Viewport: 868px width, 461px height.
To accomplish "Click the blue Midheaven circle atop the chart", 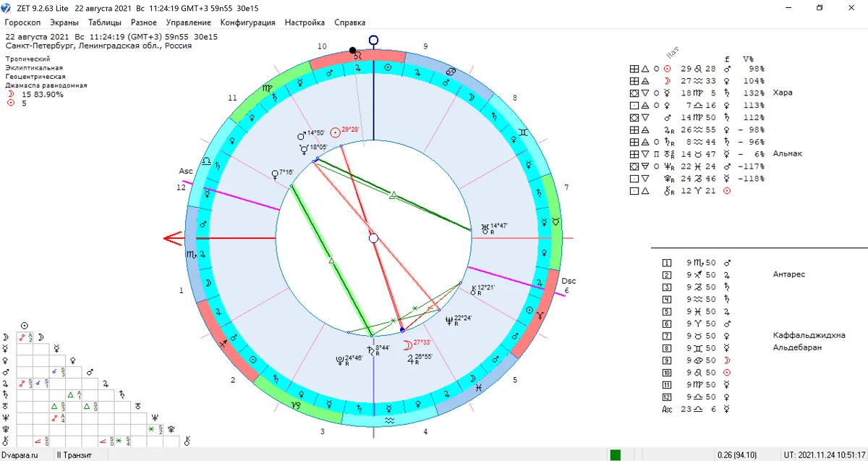I will (x=373, y=41).
